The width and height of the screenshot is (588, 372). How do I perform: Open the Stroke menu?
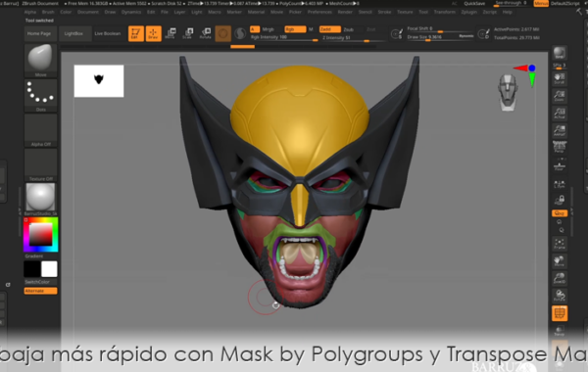tap(384, 12)
